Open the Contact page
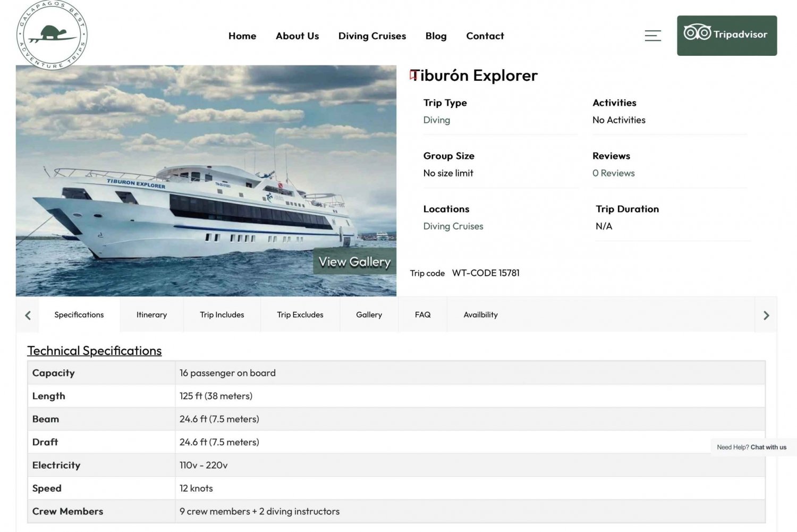The image size is (797, 532). [x=485, y=36]
